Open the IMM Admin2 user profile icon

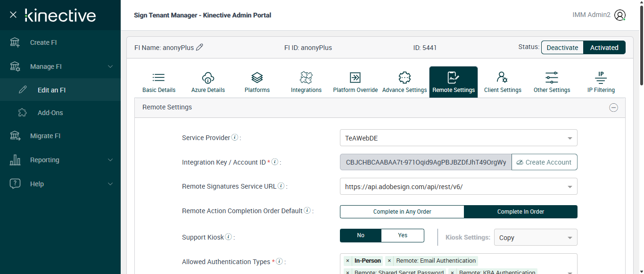pyautogui.click(x=620, y=15)
